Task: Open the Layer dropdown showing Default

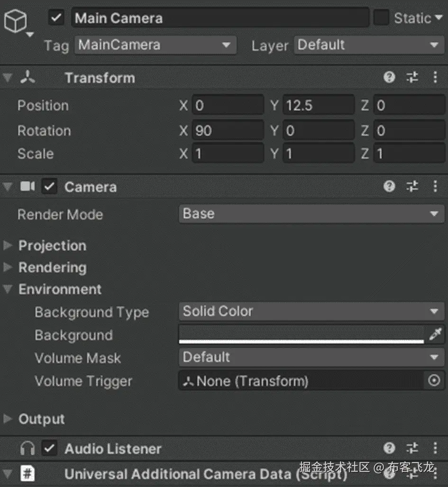Action: [x=368, y=46]
